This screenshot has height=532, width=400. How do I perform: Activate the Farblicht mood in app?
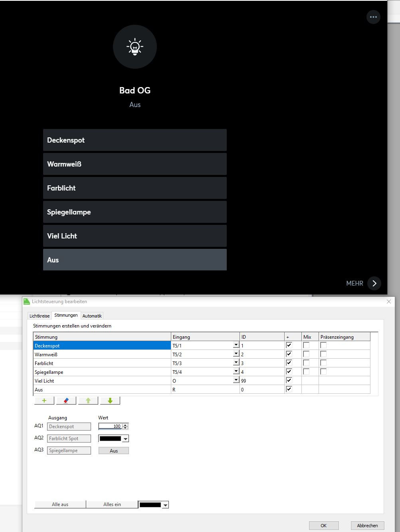click(x=135, y=188)
